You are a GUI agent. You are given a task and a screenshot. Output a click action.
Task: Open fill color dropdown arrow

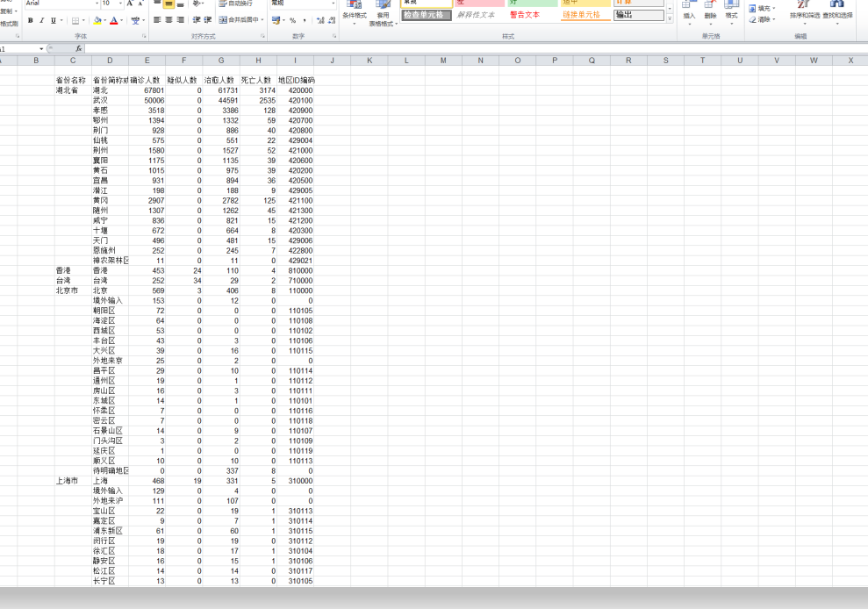(x=104, y=21)
